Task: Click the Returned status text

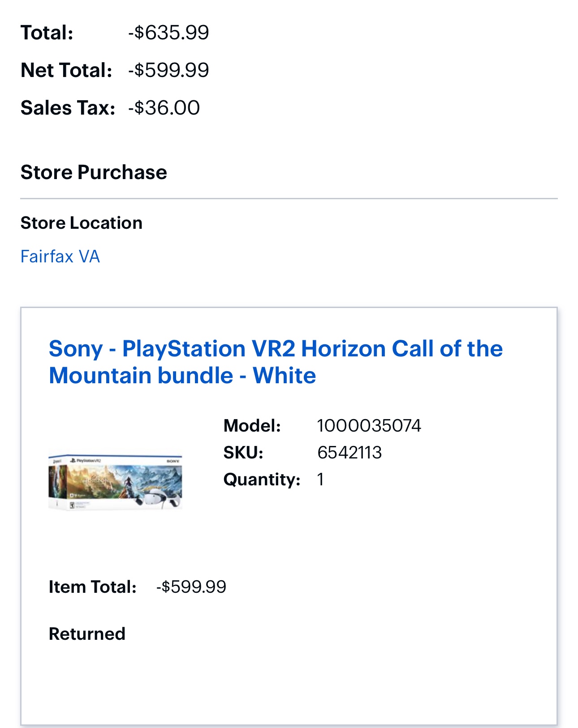Action: coord(87,634)
